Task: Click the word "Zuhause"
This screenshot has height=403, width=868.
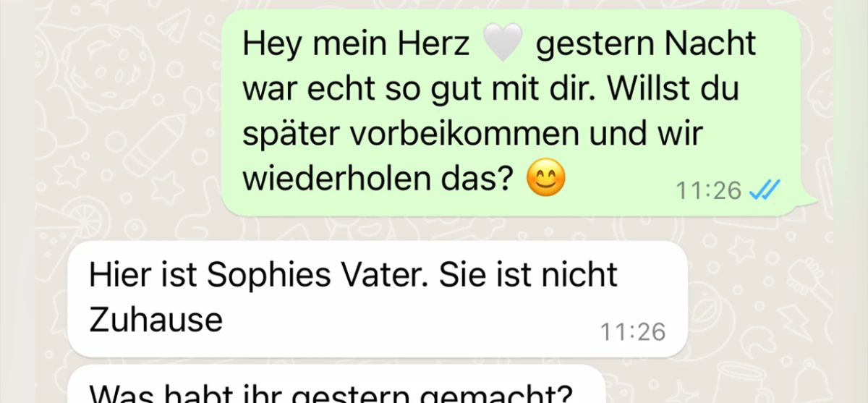Action: coord(156,319)
